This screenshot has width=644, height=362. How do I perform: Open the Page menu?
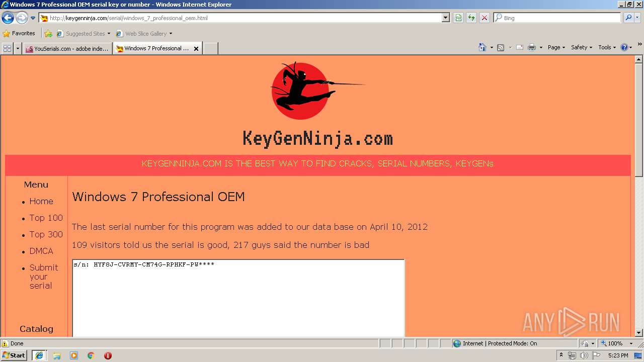click(556, 47)
